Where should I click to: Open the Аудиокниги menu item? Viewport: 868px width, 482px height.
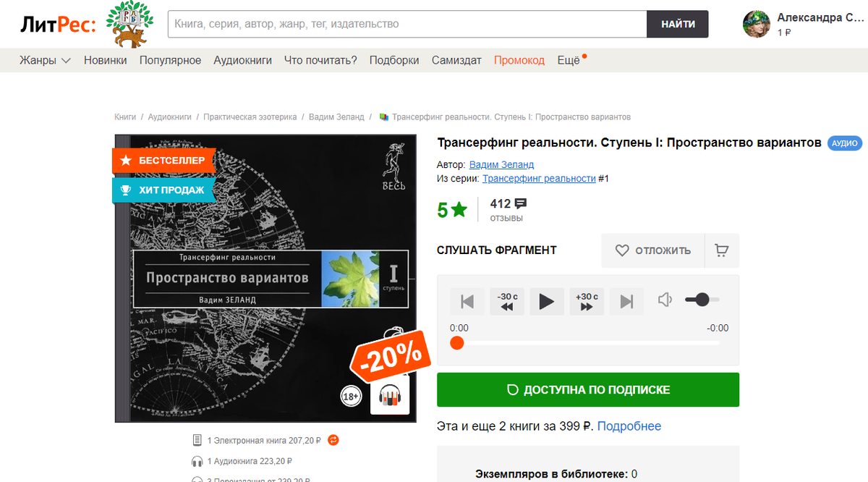[x=243, y=60]
